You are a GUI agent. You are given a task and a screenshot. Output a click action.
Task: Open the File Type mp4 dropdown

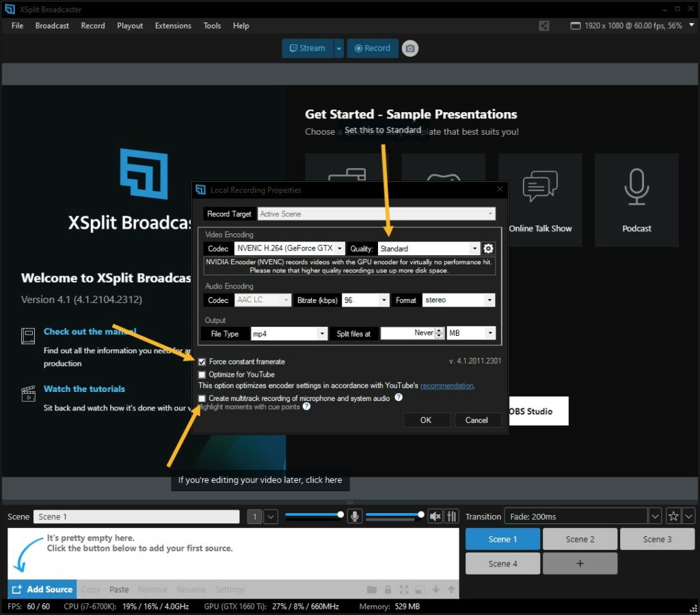[289, 334]
